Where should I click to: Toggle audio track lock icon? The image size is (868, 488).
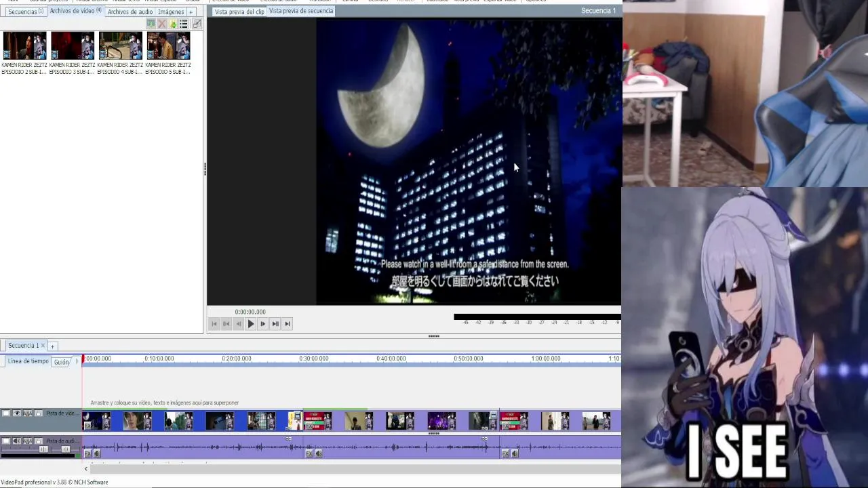(x=39, y=441)
